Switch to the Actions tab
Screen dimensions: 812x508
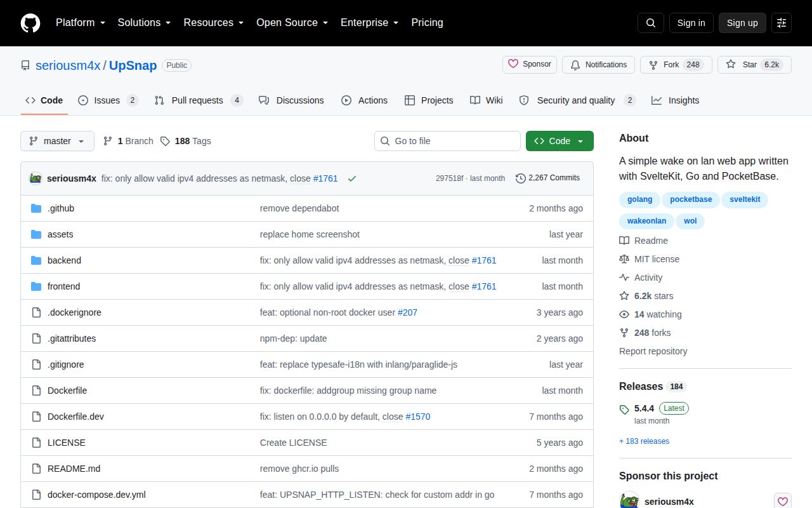pyautogui.click(x=364, y=100)
